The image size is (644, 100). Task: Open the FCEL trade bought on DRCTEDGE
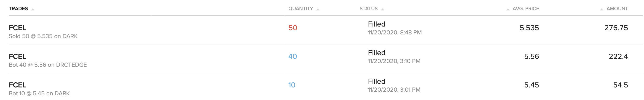pos(17,56)
